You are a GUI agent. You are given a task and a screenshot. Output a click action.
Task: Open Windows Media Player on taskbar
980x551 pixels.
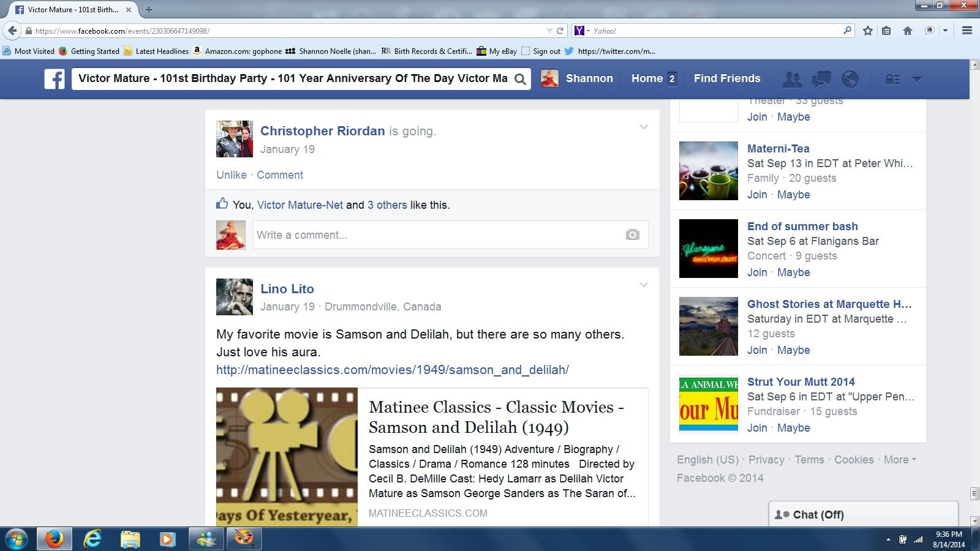[167, 539]
